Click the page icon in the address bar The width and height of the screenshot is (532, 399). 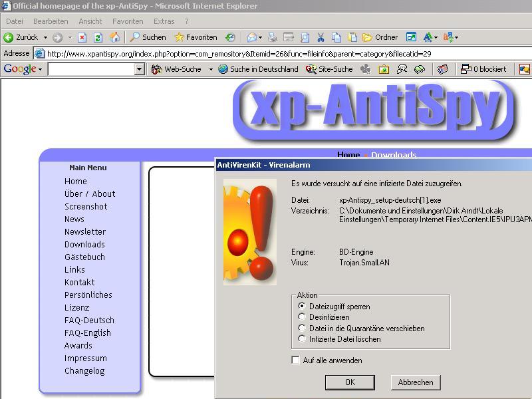click(x=40, y=54)
